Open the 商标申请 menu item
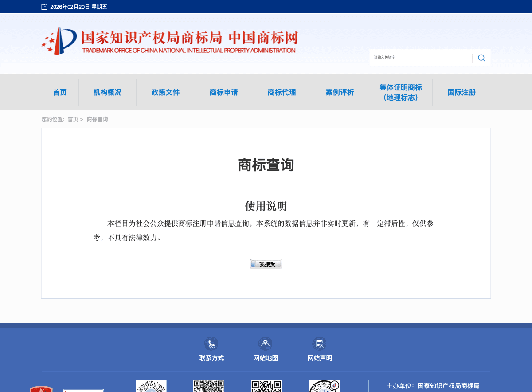The height and width of the screenshot is (392, 532). pos(223,92)
